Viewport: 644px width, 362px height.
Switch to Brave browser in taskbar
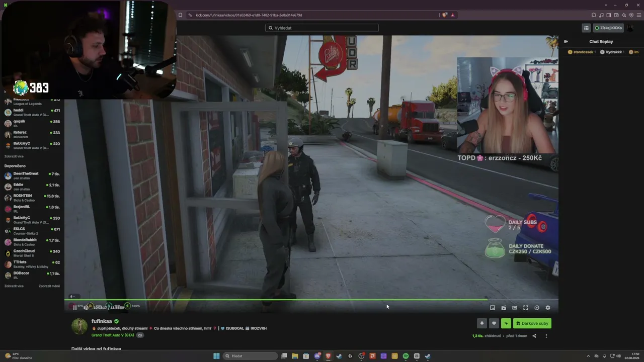[328, 356]
